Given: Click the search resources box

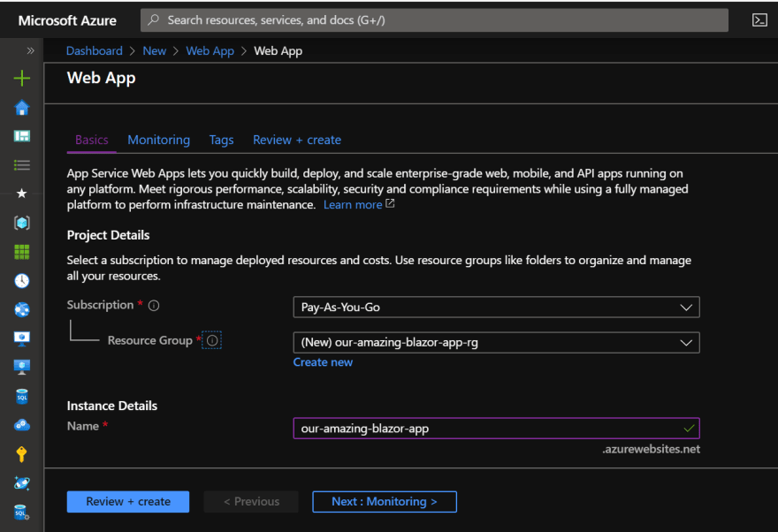Looking at the screenshot, I should tap(434, 19).
